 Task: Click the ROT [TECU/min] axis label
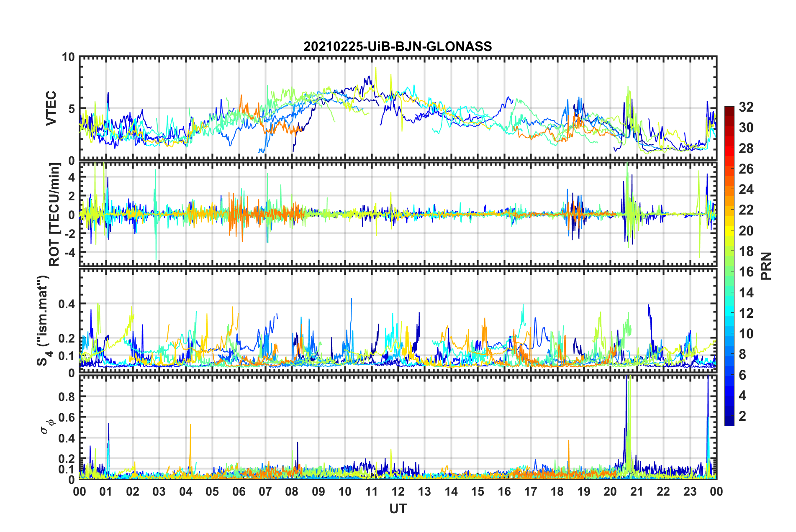[54, 215]
